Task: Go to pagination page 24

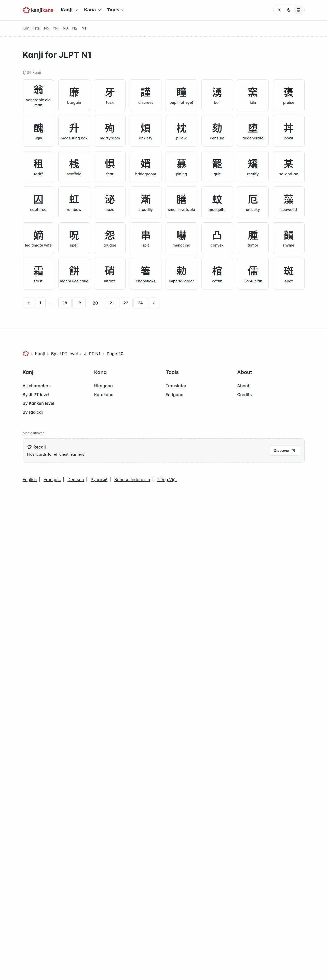Action: click(x=141, y=303)
